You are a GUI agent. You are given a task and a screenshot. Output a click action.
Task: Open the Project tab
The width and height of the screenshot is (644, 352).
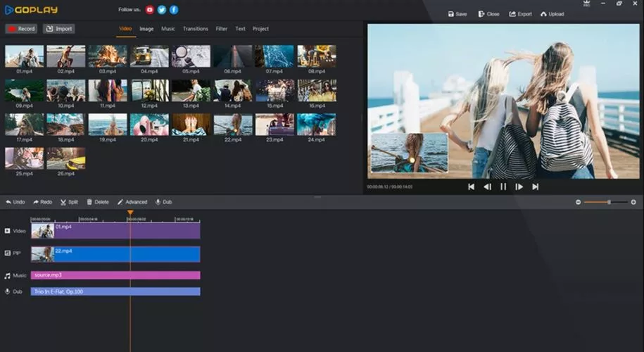(x=260, y=29)
